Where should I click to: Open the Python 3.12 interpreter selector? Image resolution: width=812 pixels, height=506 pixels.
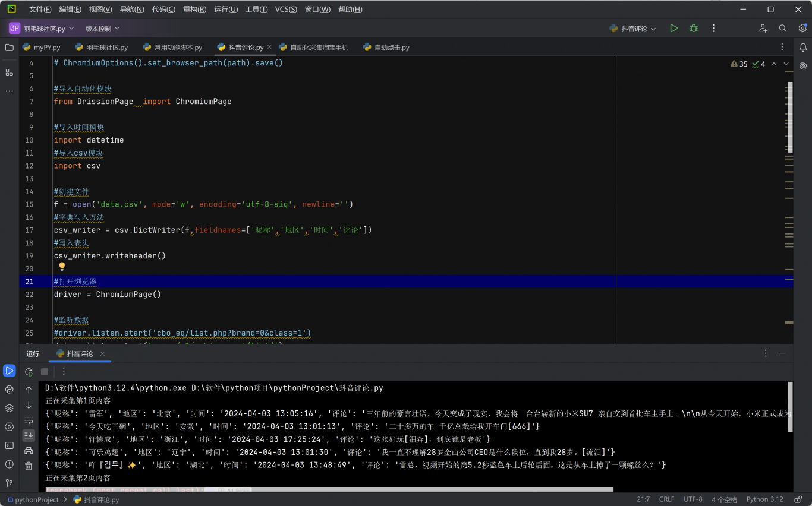(764, 499)
